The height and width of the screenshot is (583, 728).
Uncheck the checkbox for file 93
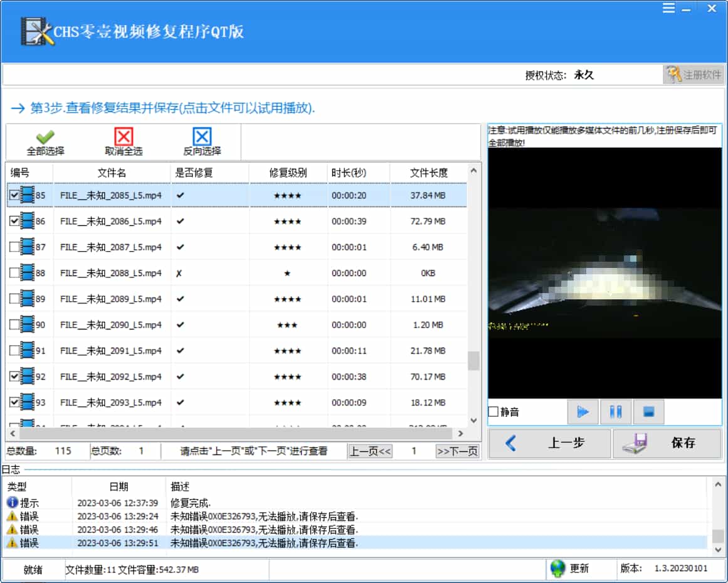14,402
